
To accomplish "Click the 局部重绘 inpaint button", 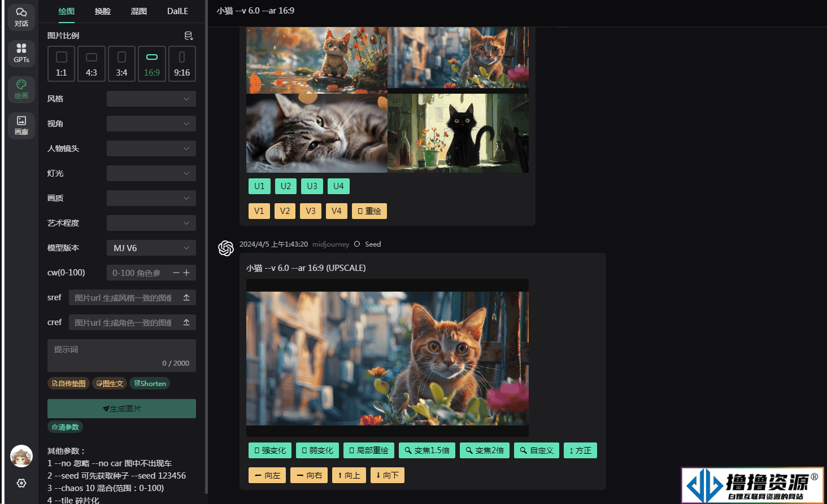I will pos(369,450).
